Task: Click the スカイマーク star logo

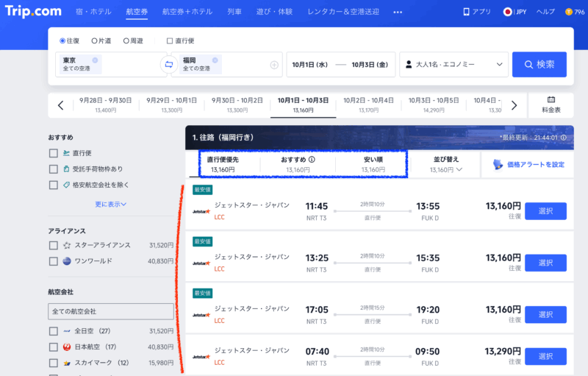Action: [x=67, y=363]
